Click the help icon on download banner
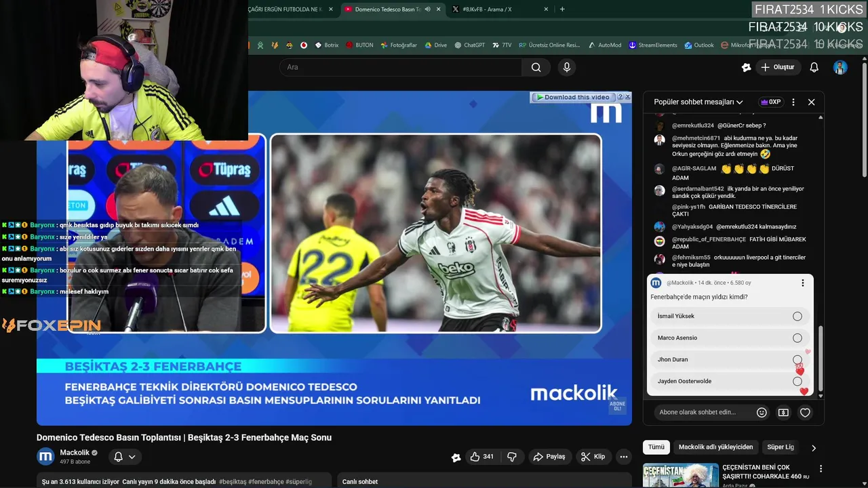Image resolution: width=868 pixels, height=488 pixels. pyautogui.click(x=619, y=97)
